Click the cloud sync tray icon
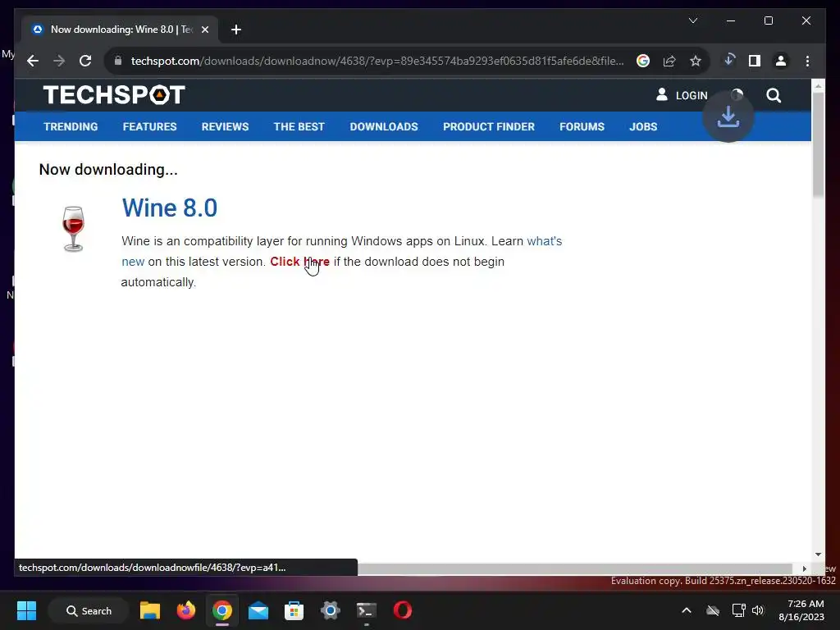 [x=713, y=610]
